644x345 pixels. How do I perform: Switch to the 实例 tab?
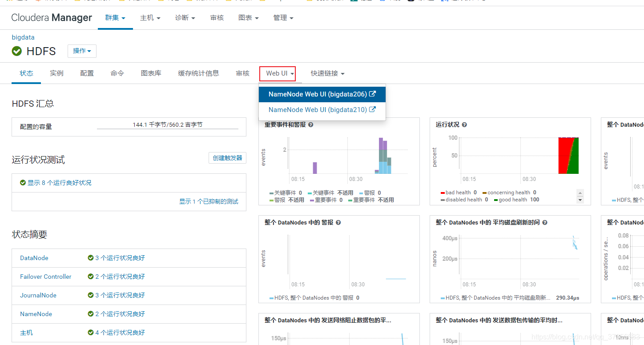(x=57, y=73)
